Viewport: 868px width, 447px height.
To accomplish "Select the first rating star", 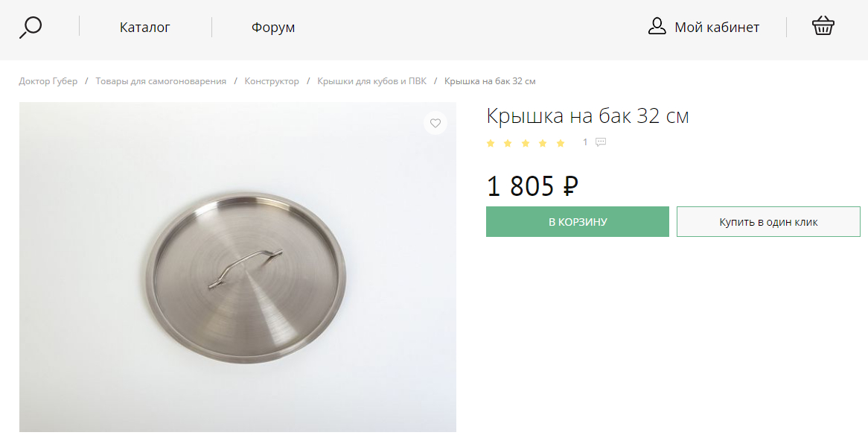I will pyautogui.click(x=491, y=144).
